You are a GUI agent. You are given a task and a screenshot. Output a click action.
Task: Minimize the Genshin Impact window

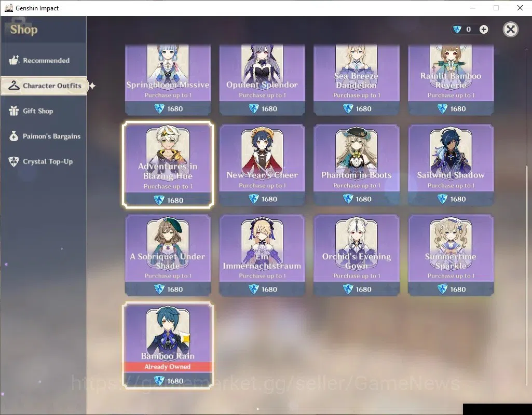pos(473,8)
